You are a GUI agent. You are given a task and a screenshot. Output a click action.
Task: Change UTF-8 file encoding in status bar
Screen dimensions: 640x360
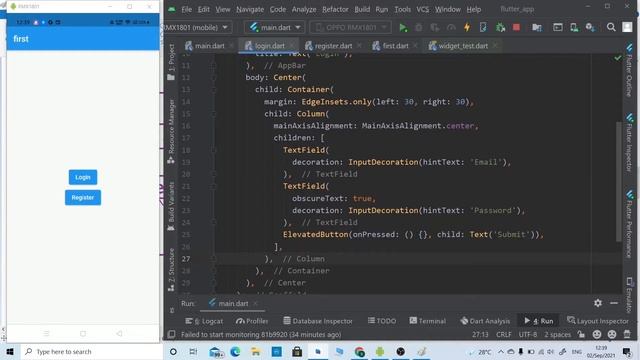click(528, 335)
